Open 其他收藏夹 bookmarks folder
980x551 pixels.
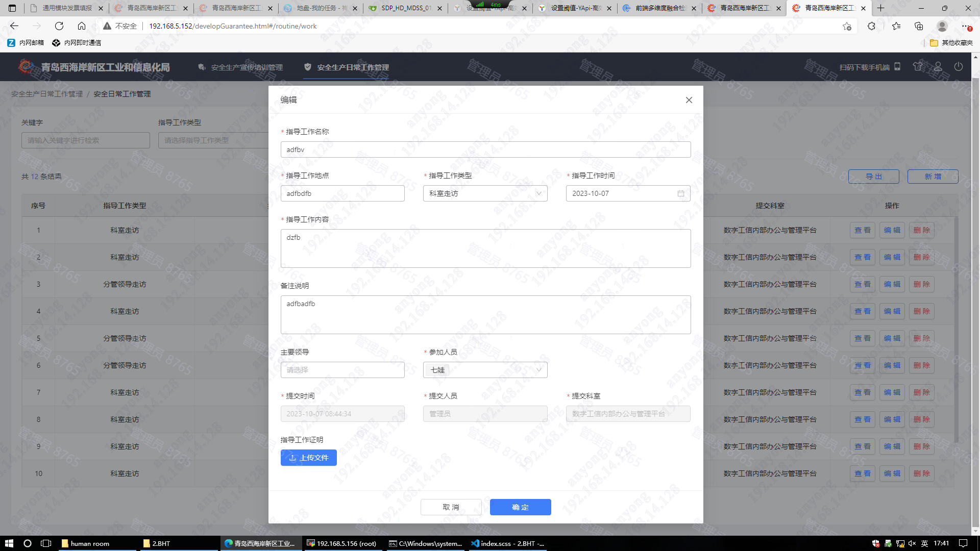951,43
